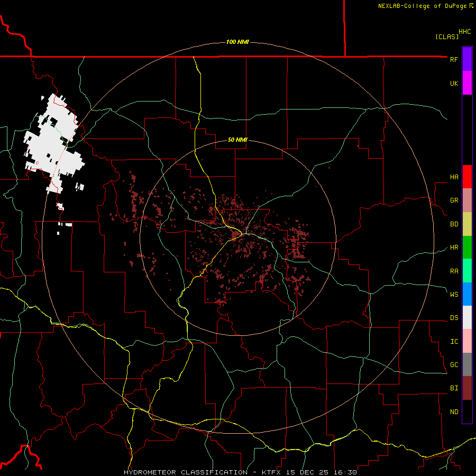Click the RF purple legend swatch

[x=467, y=59]
